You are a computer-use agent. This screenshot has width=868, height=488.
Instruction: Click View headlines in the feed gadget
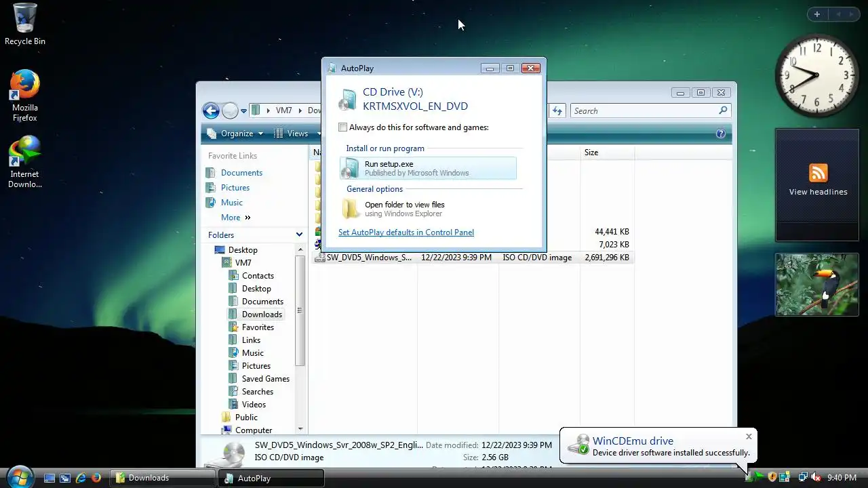coord(818,192)
